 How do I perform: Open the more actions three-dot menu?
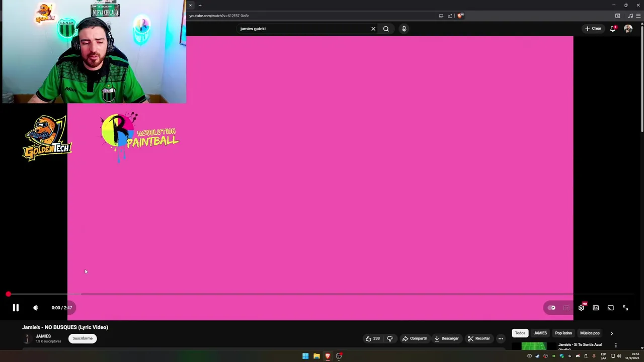point(501,338)
